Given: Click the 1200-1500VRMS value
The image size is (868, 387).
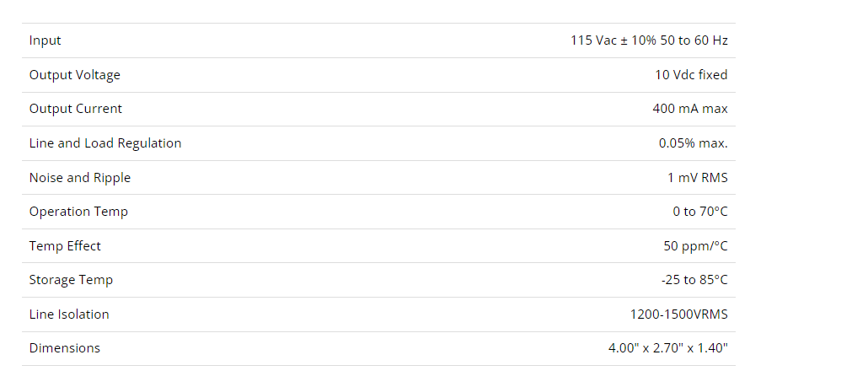Looking at the screenshot, I should (678, 314).
